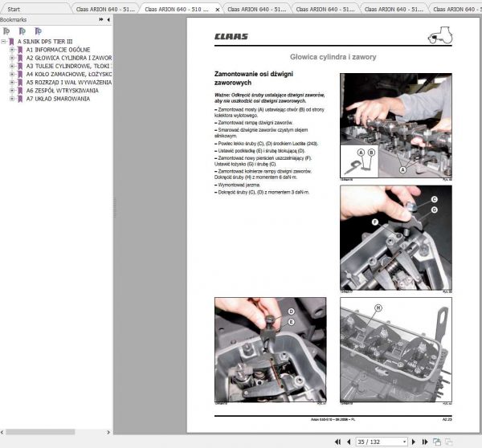482x448 pixels.
Task: Open the fourth Claas ARION 640 tab
Action: [325, 9]
